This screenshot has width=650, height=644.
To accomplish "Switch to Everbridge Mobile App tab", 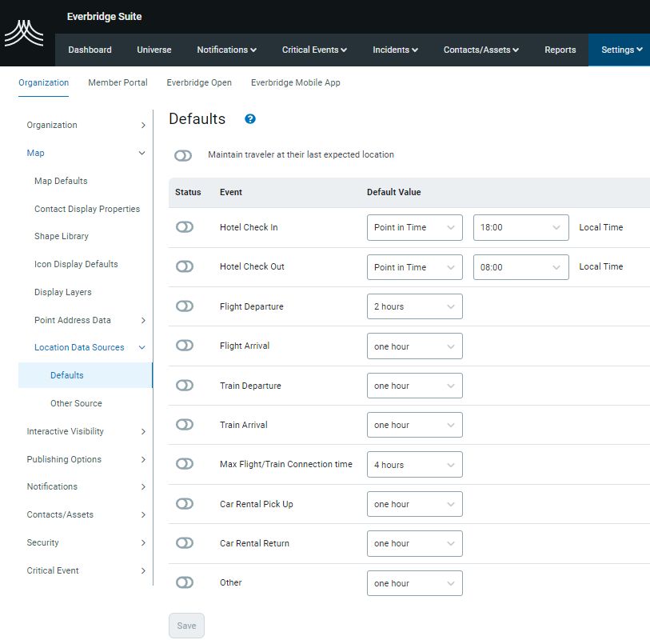I will point(295,82).
